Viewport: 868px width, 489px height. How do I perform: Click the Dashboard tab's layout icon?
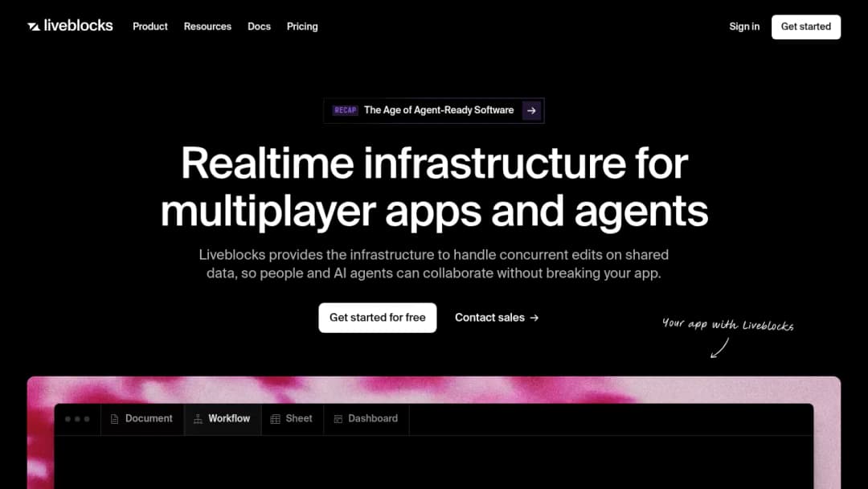tap(338, 419)
